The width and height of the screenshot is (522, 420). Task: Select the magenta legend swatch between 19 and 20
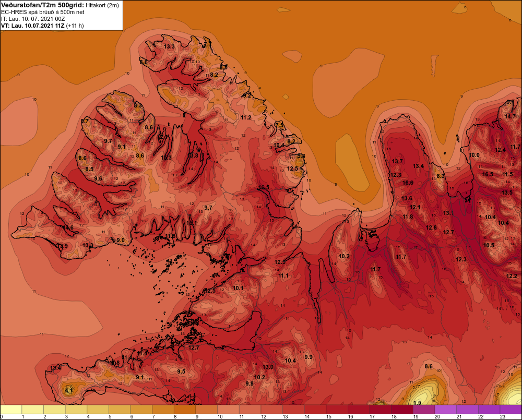click(424, 410)
